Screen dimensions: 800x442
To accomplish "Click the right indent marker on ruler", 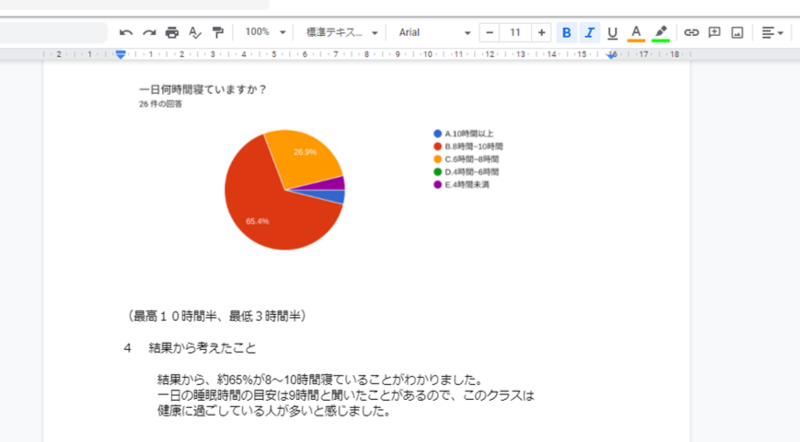I will 611,55.
